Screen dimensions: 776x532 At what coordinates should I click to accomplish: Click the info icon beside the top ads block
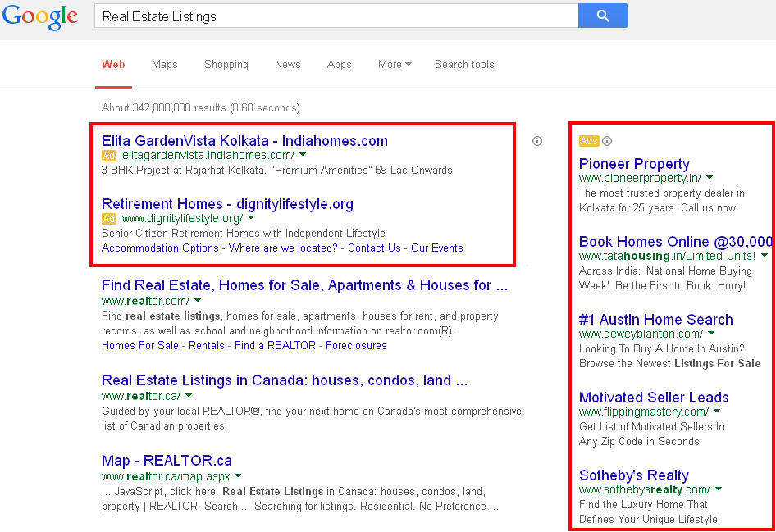[x=537, y=141]
